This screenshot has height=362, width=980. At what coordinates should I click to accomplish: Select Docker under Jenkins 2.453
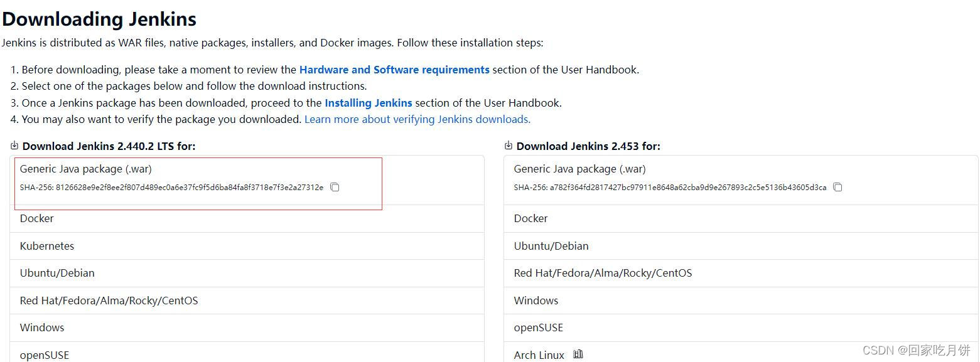click(741, 218)
